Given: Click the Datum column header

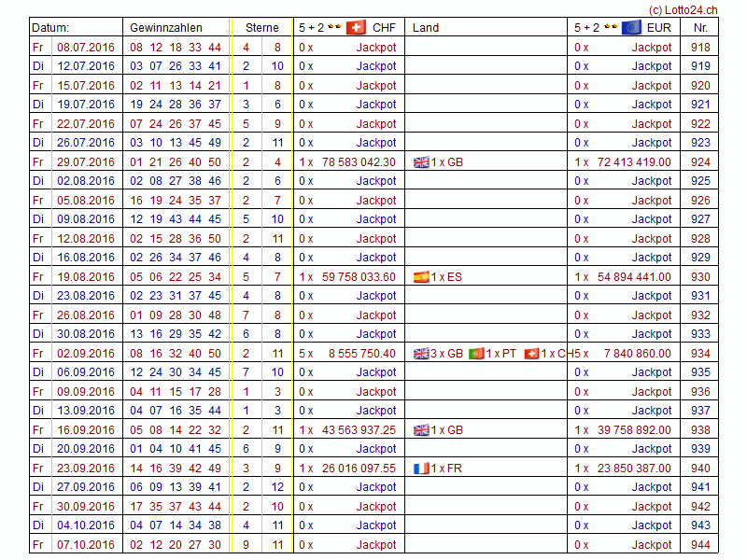Looking at the screenshot, I should coord(50,28).
